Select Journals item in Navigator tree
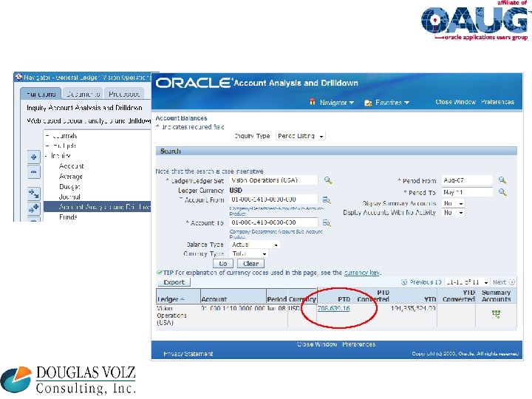Viewport: 532px width, 399px height. 64,136
